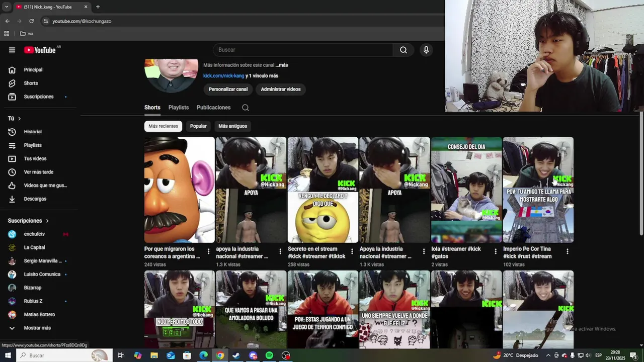Open kick.com/nick-kang link

click(x=223, y=76)
